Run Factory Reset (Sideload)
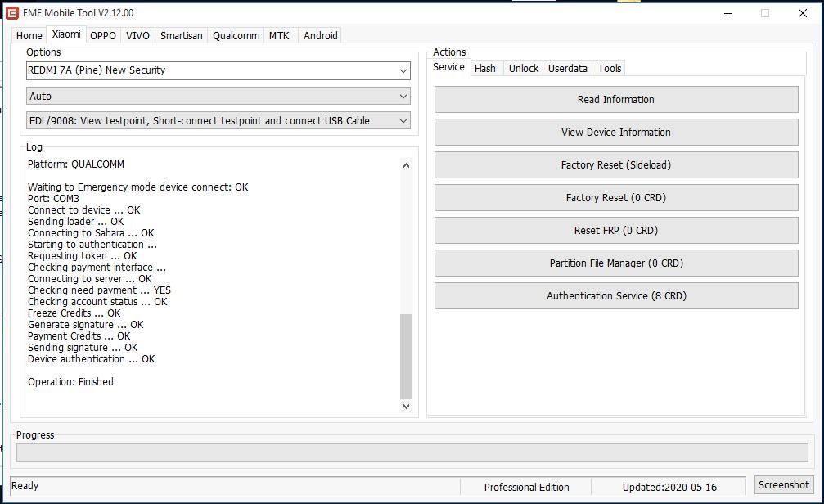 coord(616,165)
